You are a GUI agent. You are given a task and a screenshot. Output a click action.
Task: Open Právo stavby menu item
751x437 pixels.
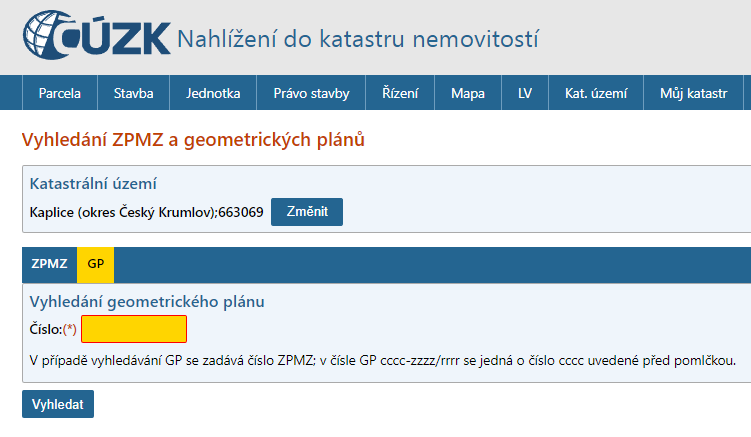pos(311,94)
